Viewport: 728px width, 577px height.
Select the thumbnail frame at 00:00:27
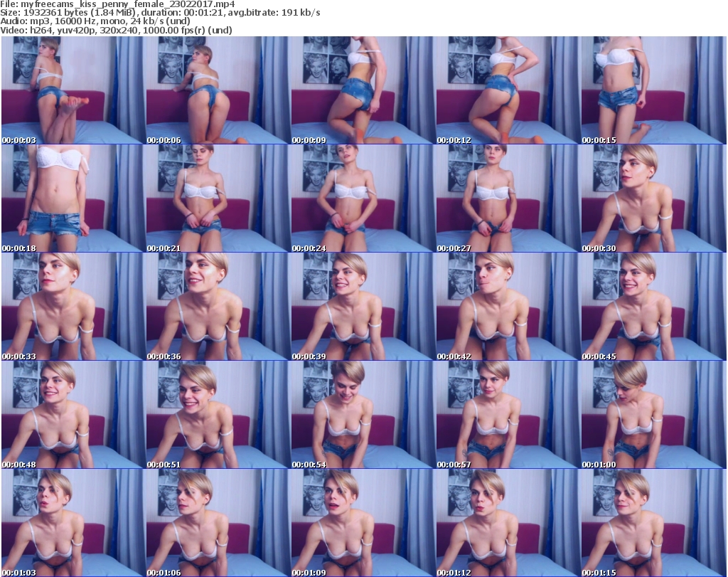point(508,198)
